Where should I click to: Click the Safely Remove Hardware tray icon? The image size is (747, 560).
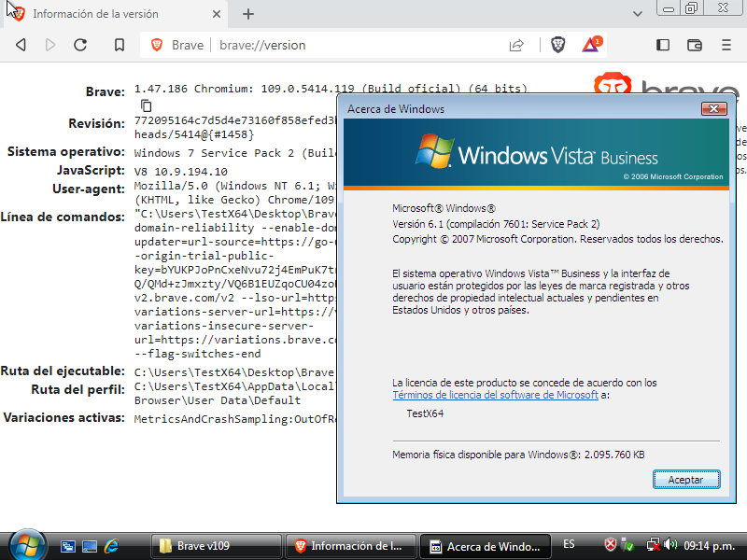(x=627, y=545)
